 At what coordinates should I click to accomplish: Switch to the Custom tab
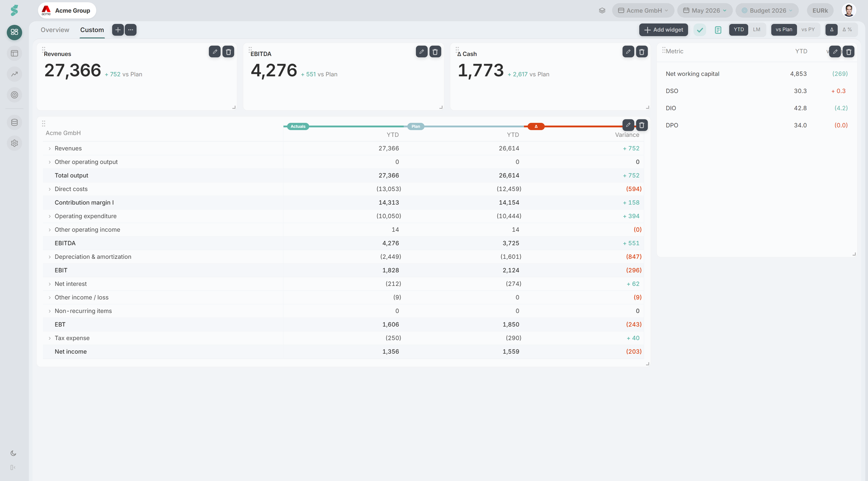tap(92, 30)
